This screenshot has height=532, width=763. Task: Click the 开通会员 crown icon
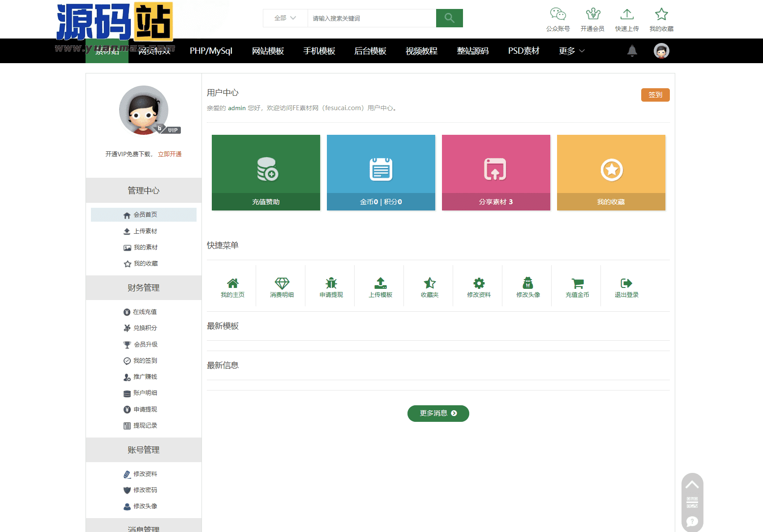click(592, 15)
